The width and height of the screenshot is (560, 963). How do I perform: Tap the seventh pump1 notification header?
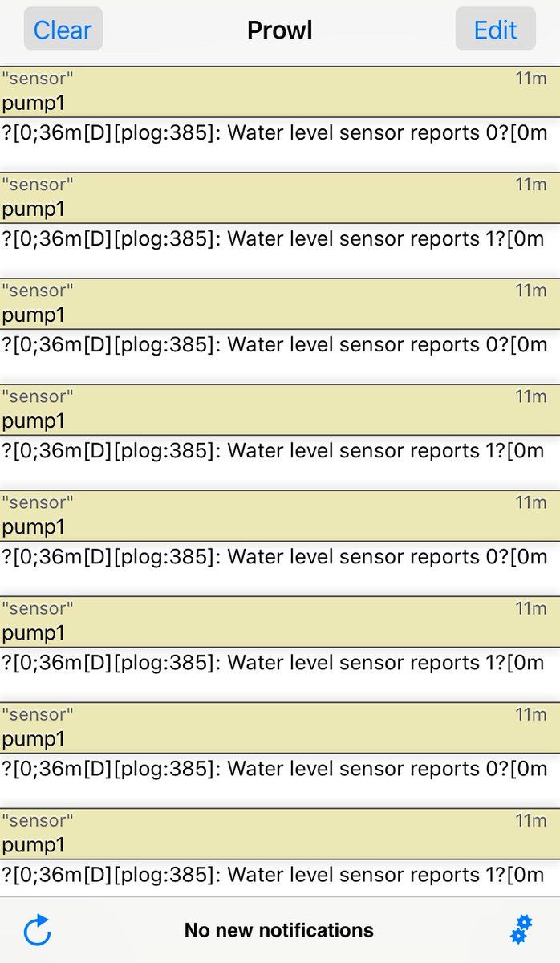pos(279,728)
